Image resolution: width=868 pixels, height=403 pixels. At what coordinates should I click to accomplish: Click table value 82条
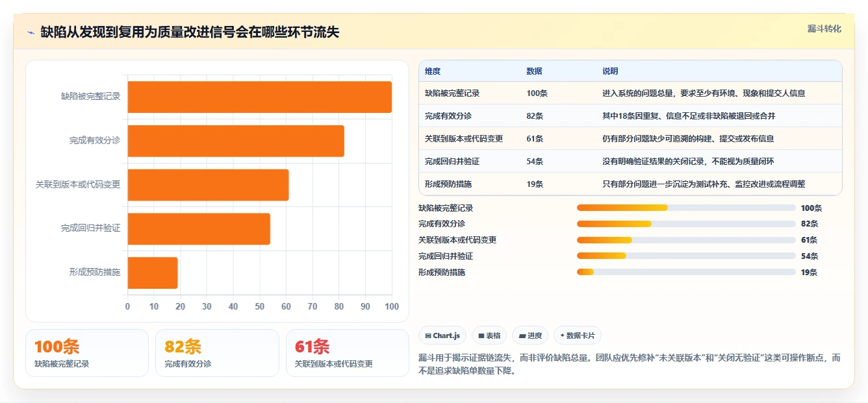535,116
